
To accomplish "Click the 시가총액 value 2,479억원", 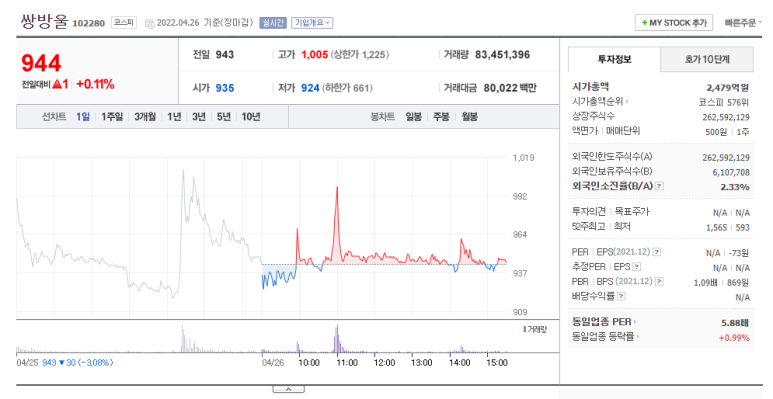I will 727,88.
